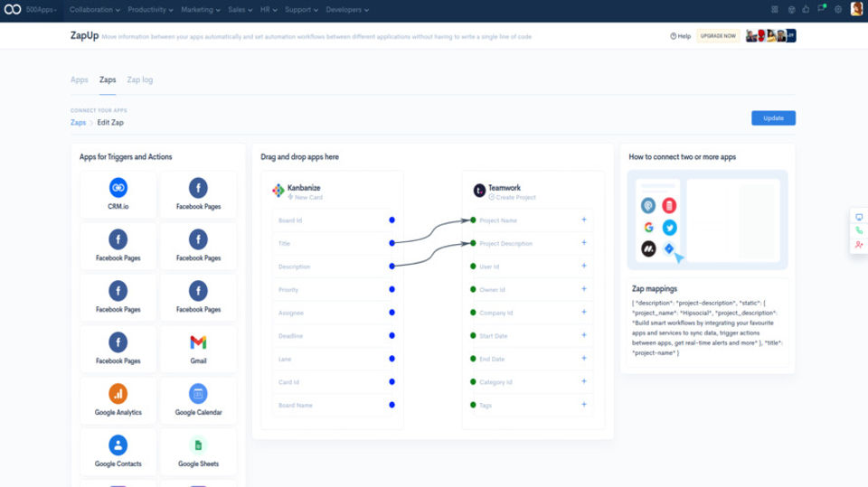Click the blue connector dot for Priority
The height and width of the screenshot is (487, 868).
392,289
